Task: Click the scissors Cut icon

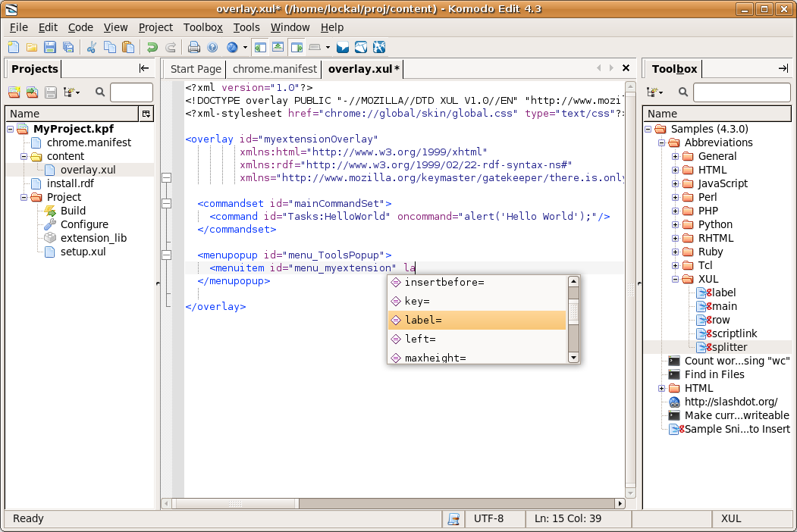Action: point(92,47)
